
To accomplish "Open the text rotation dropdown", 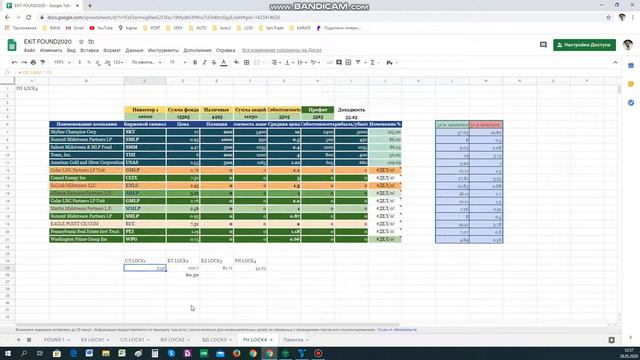I will pos(315,62).
